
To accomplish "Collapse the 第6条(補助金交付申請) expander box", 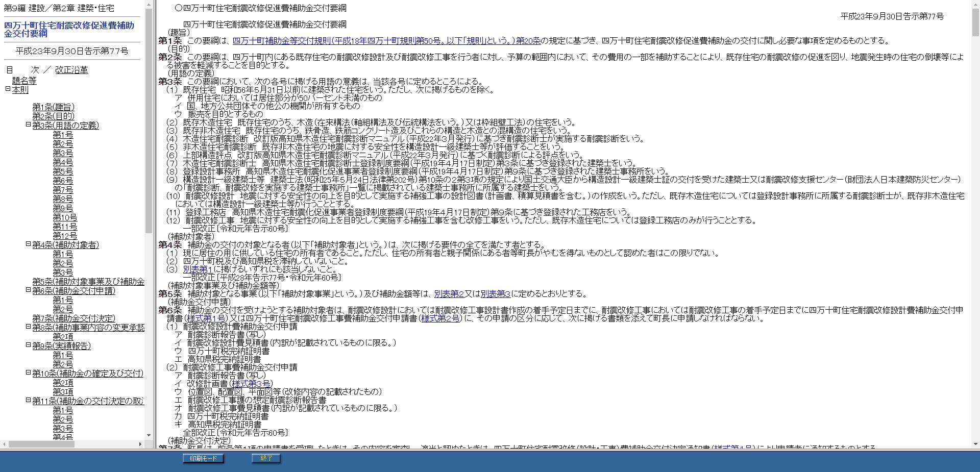I will tap(29, 290).
